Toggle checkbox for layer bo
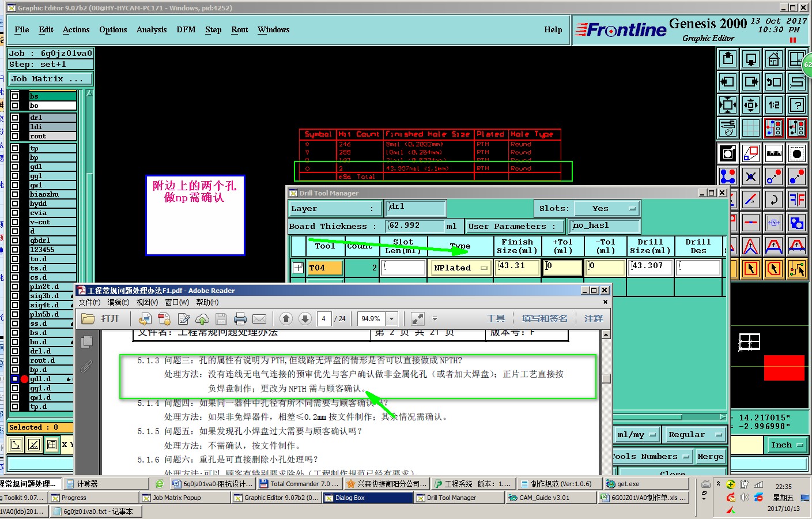 click(x=16, y=106)
